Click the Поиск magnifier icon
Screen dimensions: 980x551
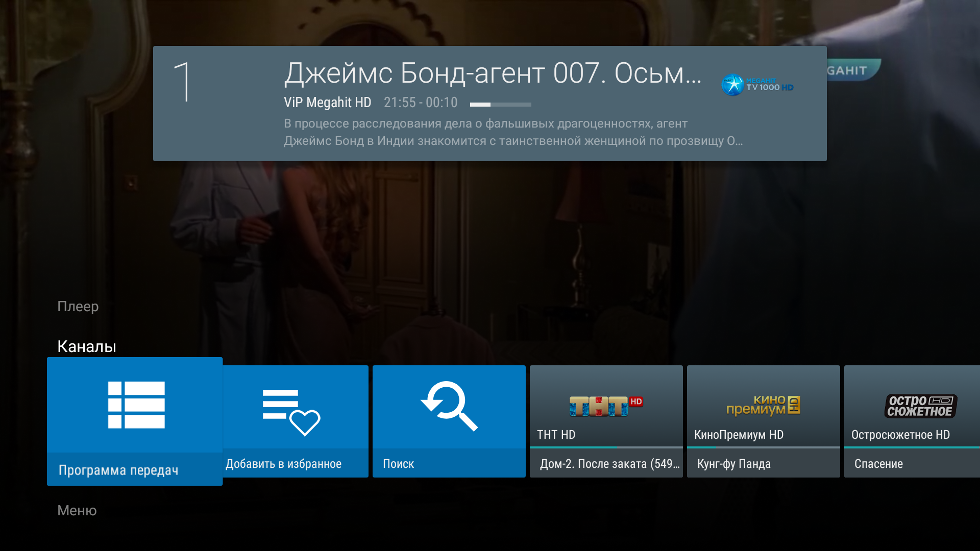(x=449, y=406)
